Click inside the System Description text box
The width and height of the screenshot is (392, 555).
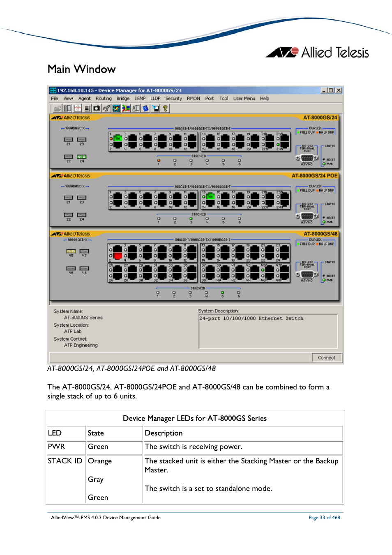(x=268, y=332)
